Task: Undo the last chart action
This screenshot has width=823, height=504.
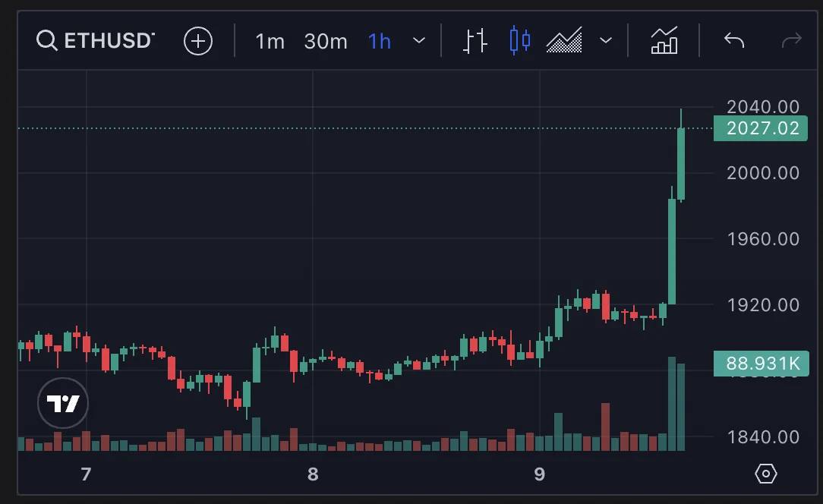Action: click(734, 40)
